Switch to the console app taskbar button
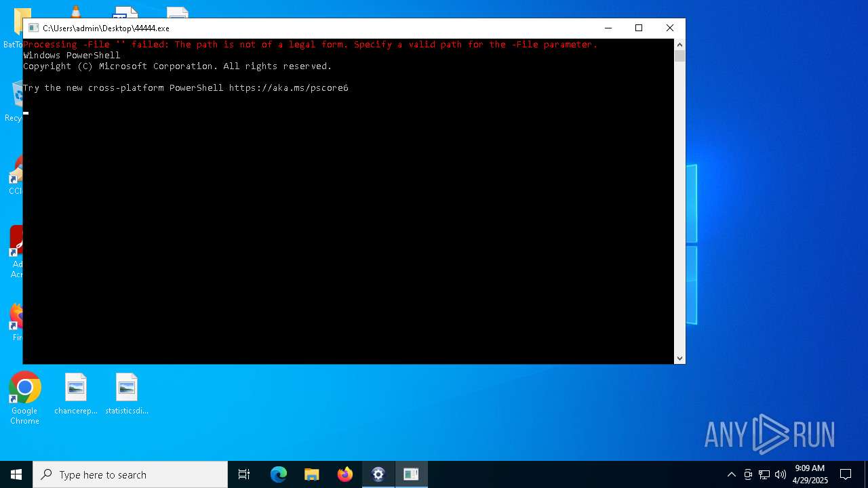Image resolution: width=868 pixels, height=488 pixels. pos(411,474)
